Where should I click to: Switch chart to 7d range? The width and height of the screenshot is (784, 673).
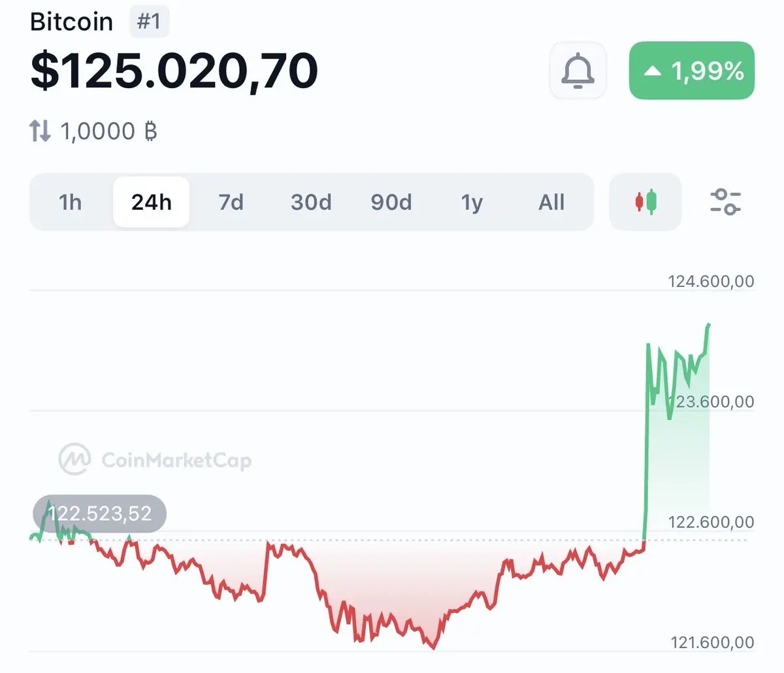pos(231,202)
